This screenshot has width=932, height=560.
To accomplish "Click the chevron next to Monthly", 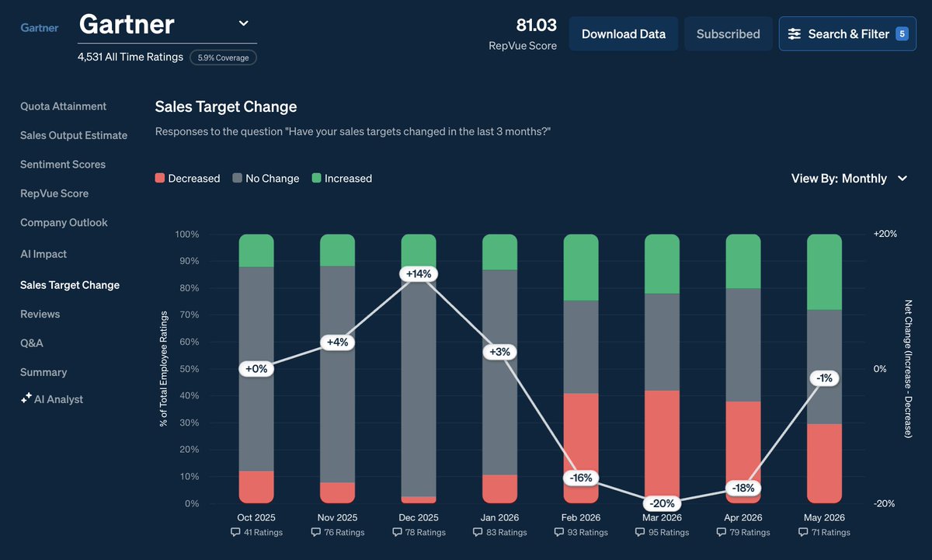I will point(902,179).
